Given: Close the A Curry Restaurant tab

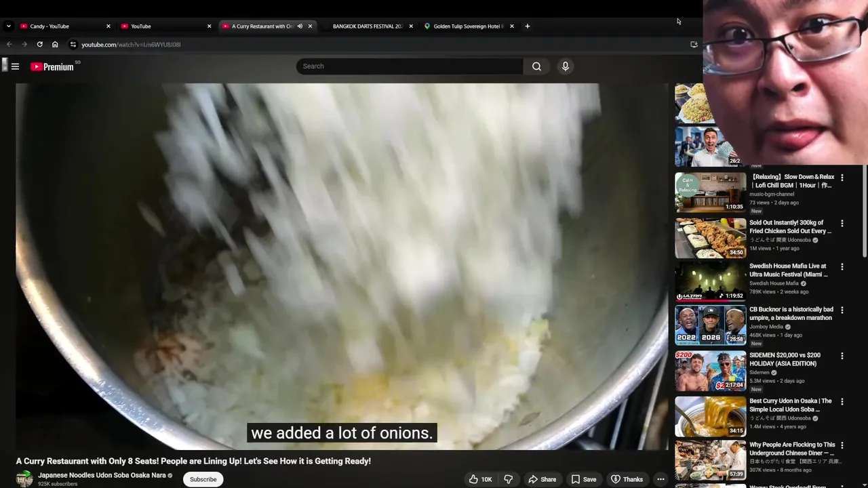Looking at the screenshot, I should (310, 26).
